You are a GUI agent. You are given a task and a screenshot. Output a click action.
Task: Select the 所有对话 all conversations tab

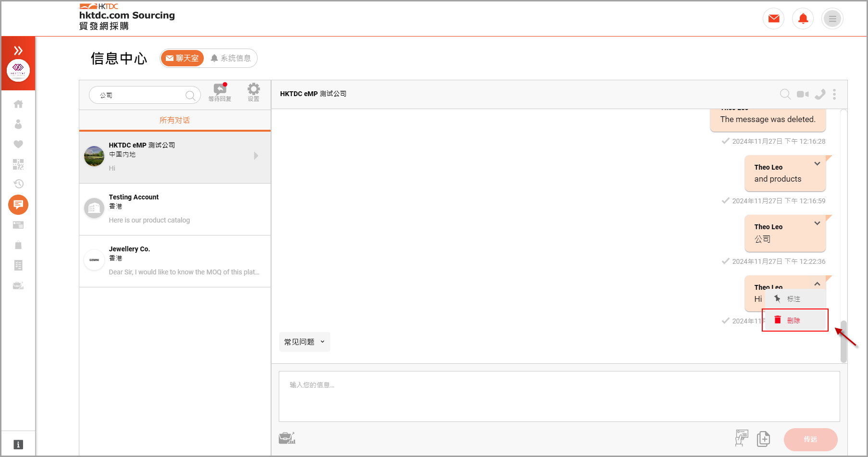pos(174,120)
